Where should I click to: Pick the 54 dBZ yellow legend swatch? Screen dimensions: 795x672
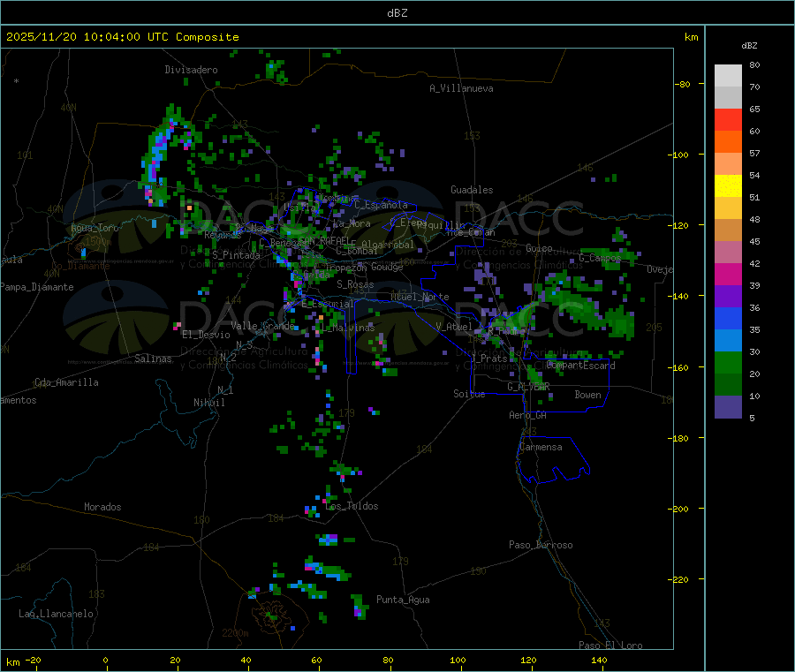pyautogui.click(x=728, y=186)
